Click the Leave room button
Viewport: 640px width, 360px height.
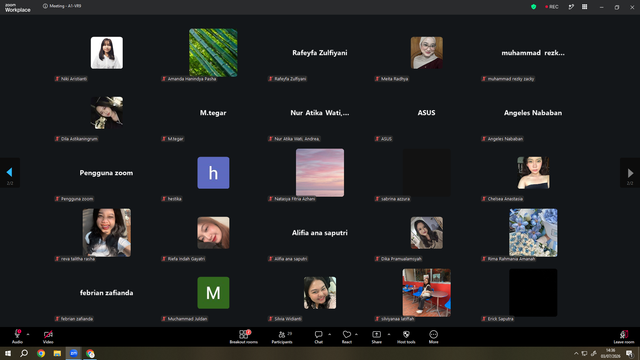tap(624, 337)
